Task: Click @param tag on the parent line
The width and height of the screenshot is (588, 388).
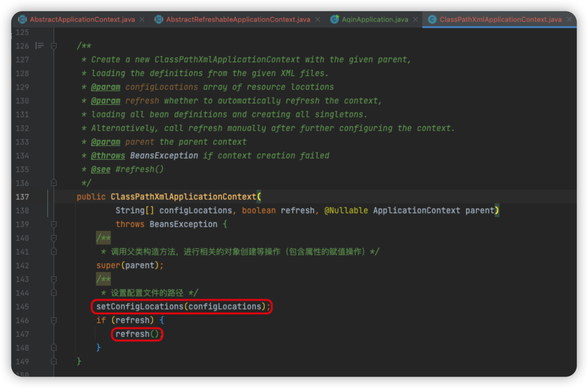Action: pos(106,142)
